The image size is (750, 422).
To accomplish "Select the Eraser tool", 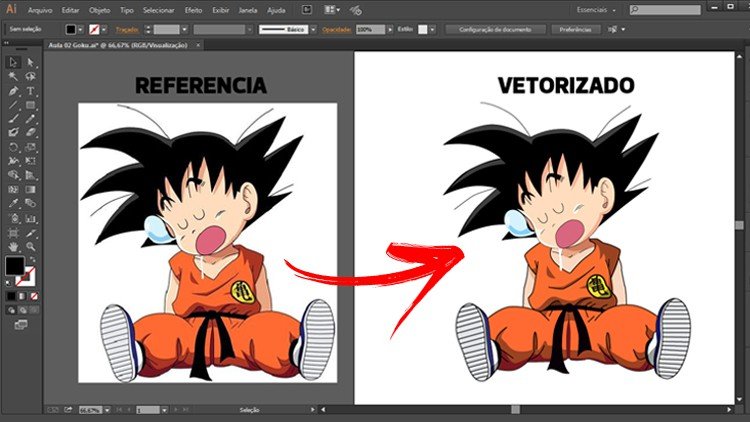I will click(x=30, y=133).
